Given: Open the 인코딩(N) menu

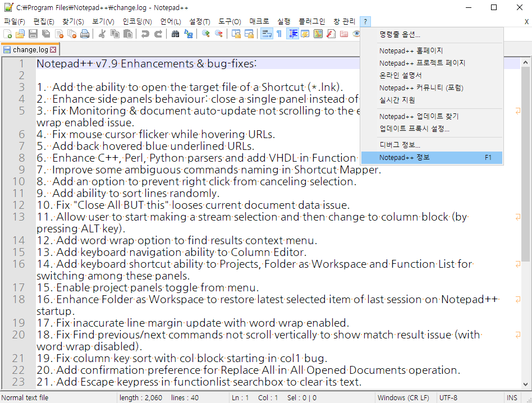Looking at the screenshot, I should pyautogui.click(x=137, y=22).
